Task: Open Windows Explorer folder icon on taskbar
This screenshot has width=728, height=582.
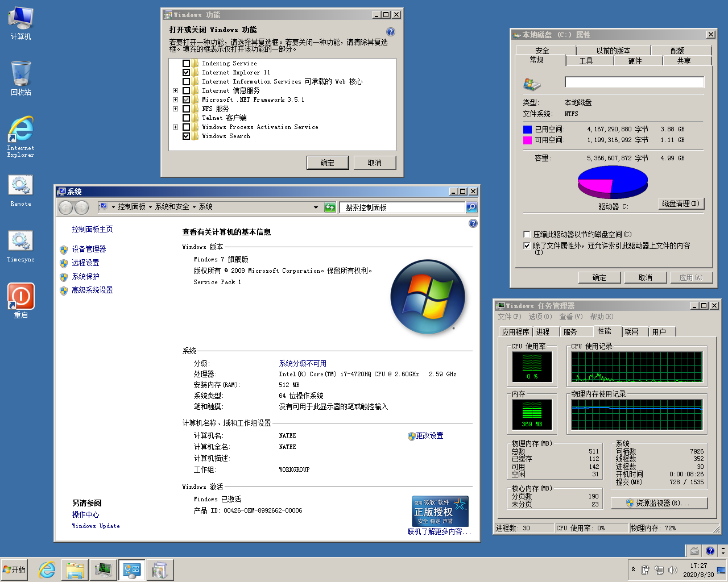Action: [75, 569]
